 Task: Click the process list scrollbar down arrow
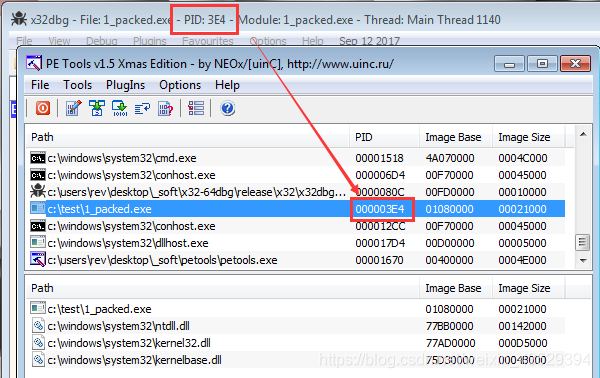click(583, 261)
